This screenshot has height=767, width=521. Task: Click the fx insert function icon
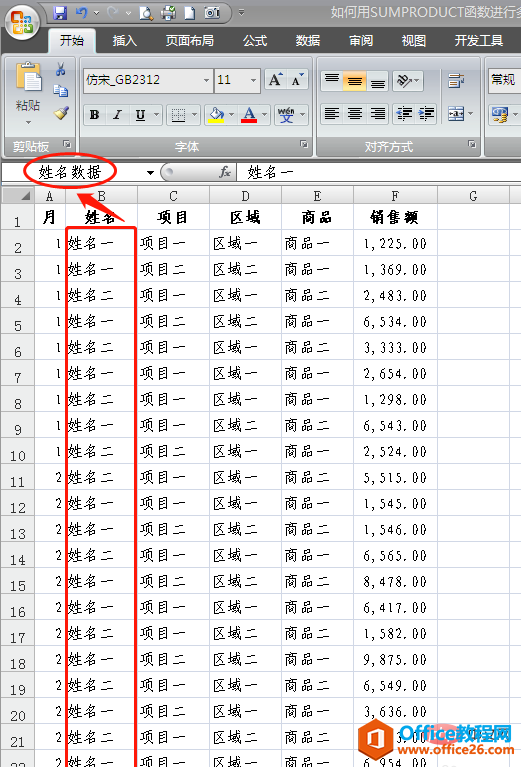pyautogui.click(x=225, y=172)
